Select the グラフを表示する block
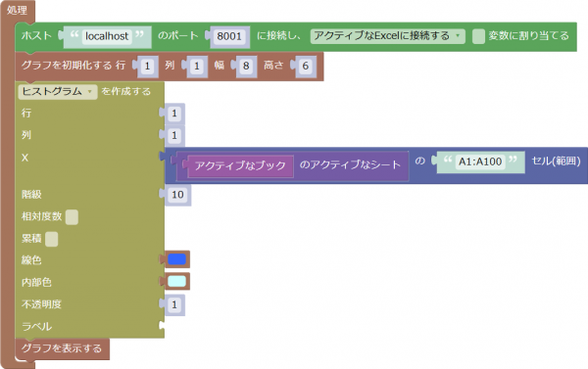The width and height of the screenshot is (588, 369). click(62, 348)
